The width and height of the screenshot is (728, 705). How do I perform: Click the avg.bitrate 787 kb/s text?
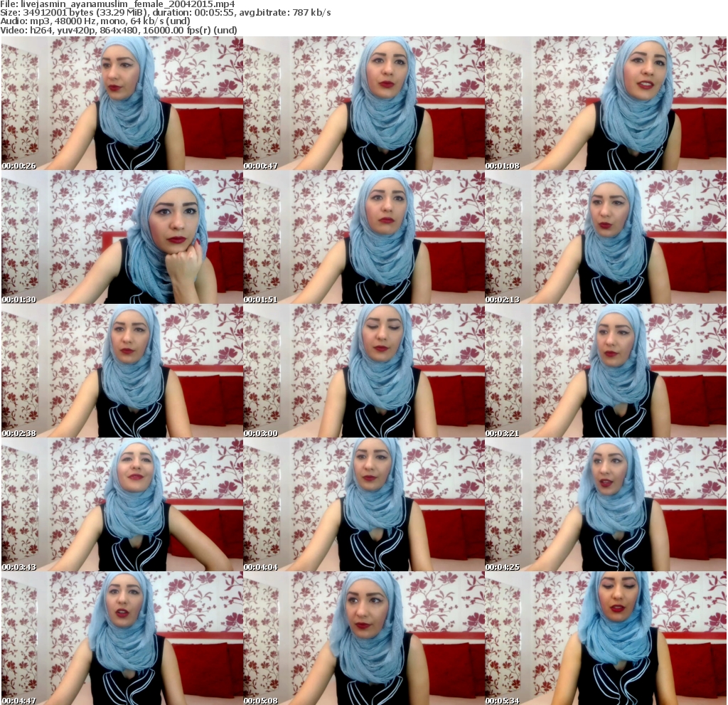pyautogui.click(x=285, y=13)
